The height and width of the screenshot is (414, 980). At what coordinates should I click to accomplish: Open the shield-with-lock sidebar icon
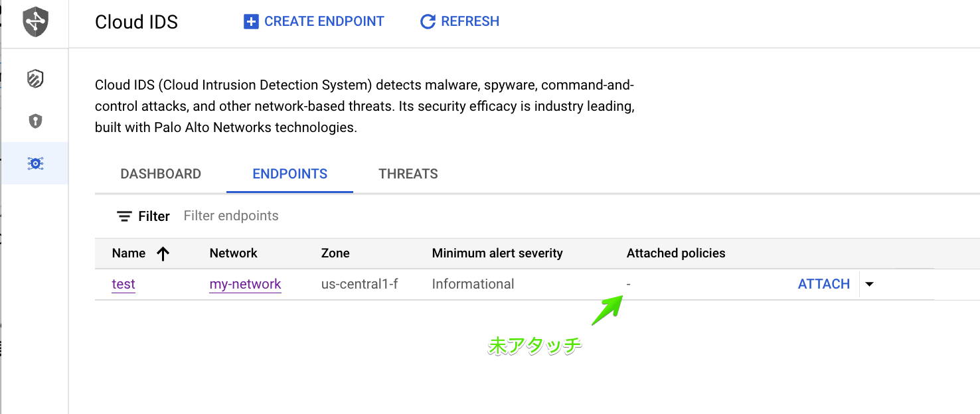(x=35, y=121)
